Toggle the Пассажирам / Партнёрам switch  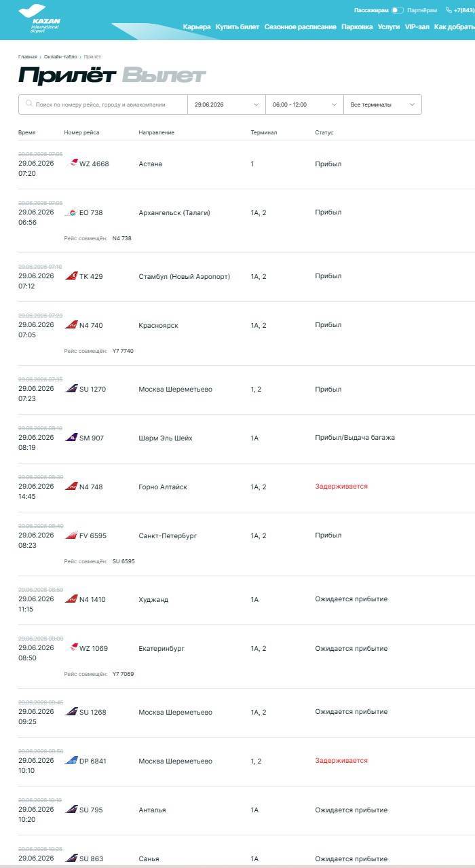tap(397, 10)
